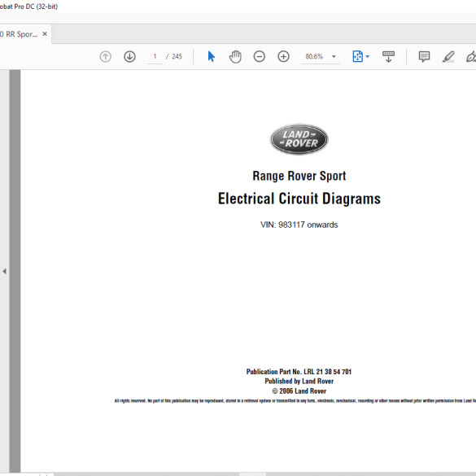This screenshot has width=476, height=476.
Task: Click the horizontal scrollbar thumb at bottom
Action: pyautogui.click(x=252, y=474)
